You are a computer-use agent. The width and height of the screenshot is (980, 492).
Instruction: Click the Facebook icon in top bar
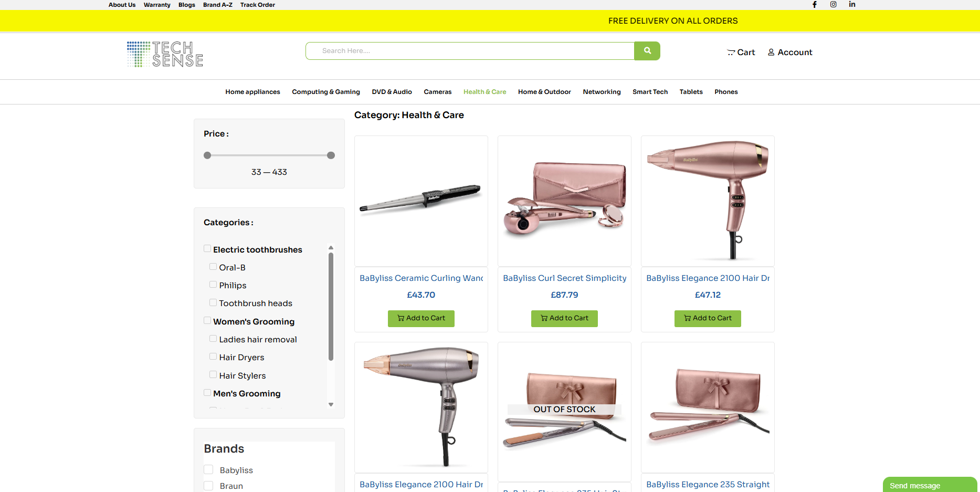(815, 5)
